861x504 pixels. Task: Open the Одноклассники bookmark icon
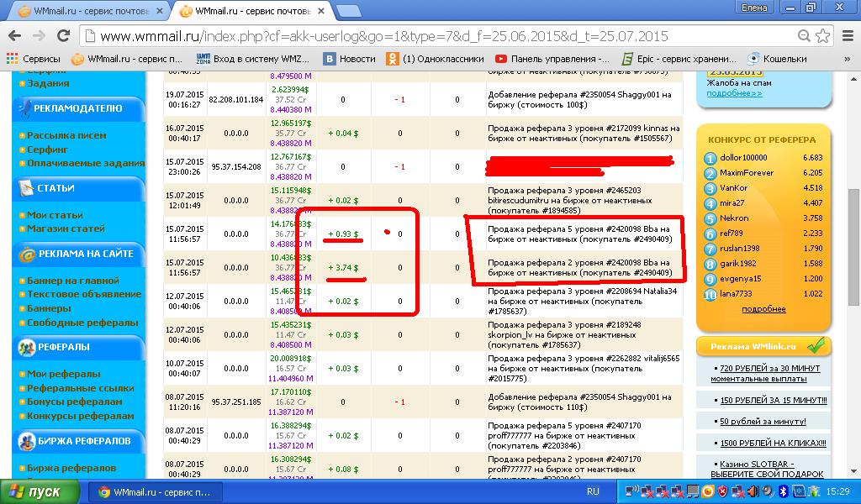coord(393,59)
